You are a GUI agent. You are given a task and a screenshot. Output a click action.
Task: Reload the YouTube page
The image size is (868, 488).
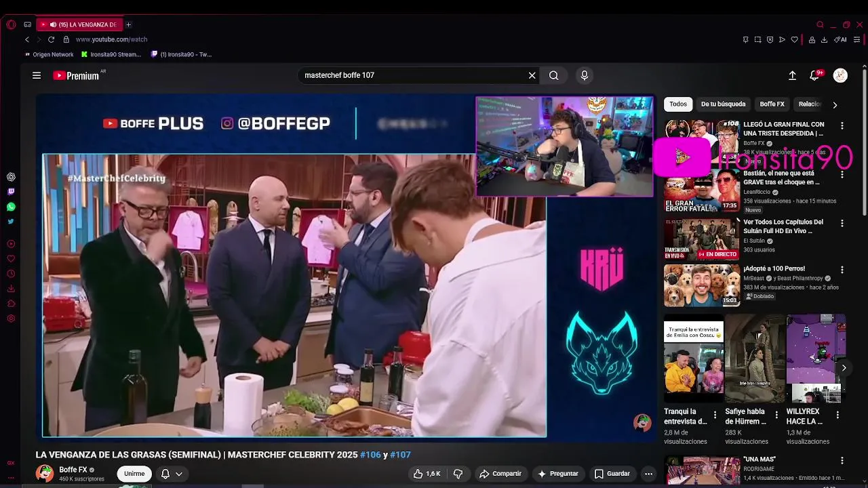[51, 39]
